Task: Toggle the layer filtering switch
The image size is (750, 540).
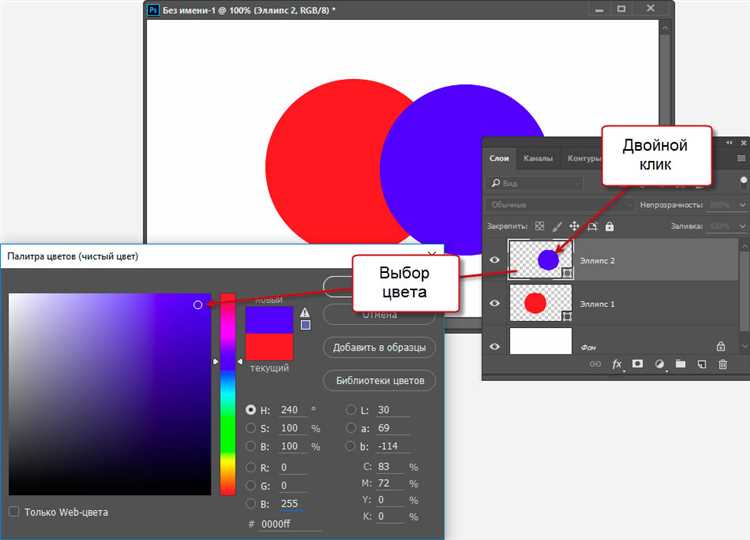Action: (x=743, y=182)
